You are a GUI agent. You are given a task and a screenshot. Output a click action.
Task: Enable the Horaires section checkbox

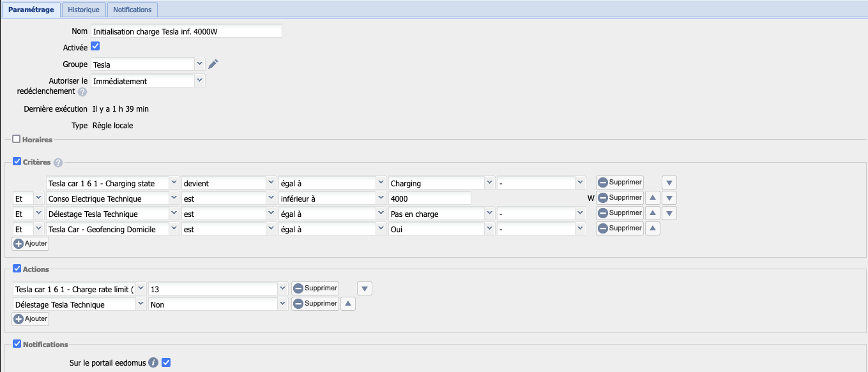17,139
